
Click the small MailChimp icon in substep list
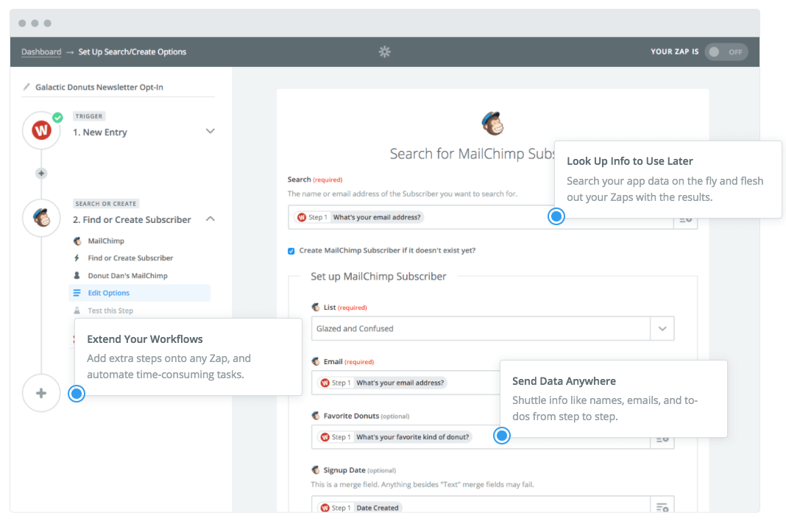click(77, 241)
